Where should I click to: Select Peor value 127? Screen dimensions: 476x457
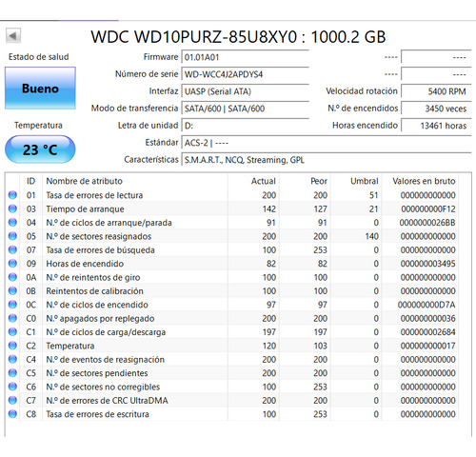321,209
